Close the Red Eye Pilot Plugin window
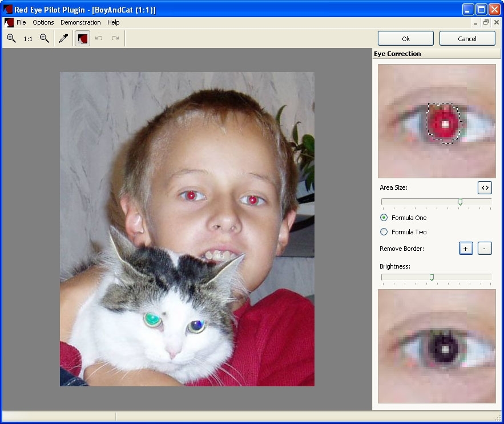This screenshot has width=504, height=424. (x=494, y=10)
